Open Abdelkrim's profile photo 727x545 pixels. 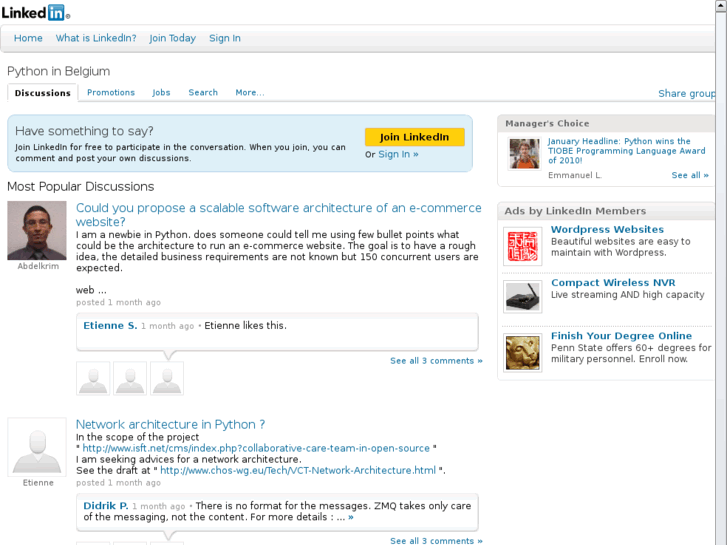coord(37,231)
